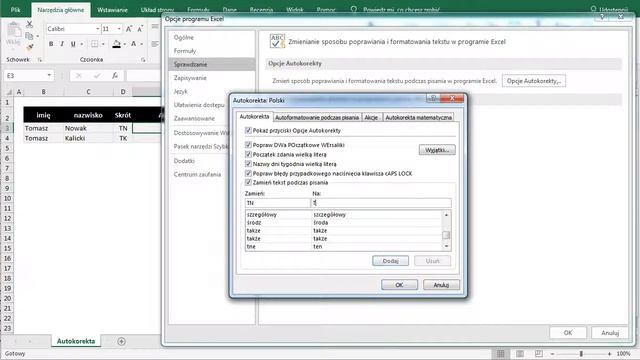Toggle Początek zdania wielką literą checkbox
The height and width of the screenshot is (360, 640).
click(x=248, y=154)
